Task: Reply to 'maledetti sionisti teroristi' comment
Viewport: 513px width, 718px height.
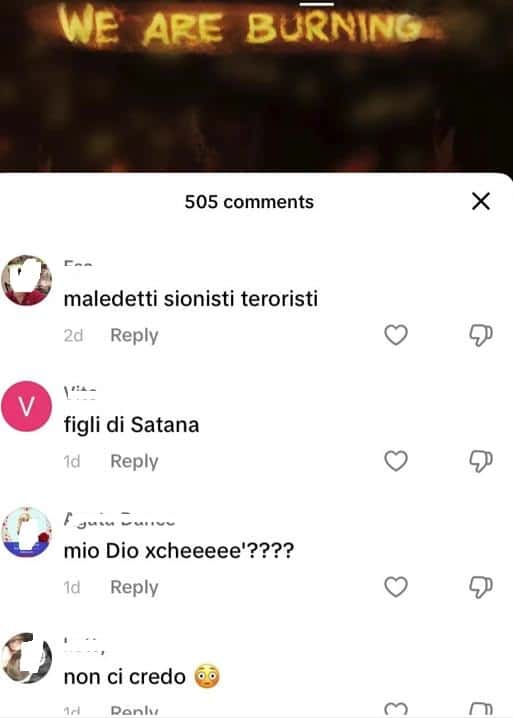Action: coord(134,336)
